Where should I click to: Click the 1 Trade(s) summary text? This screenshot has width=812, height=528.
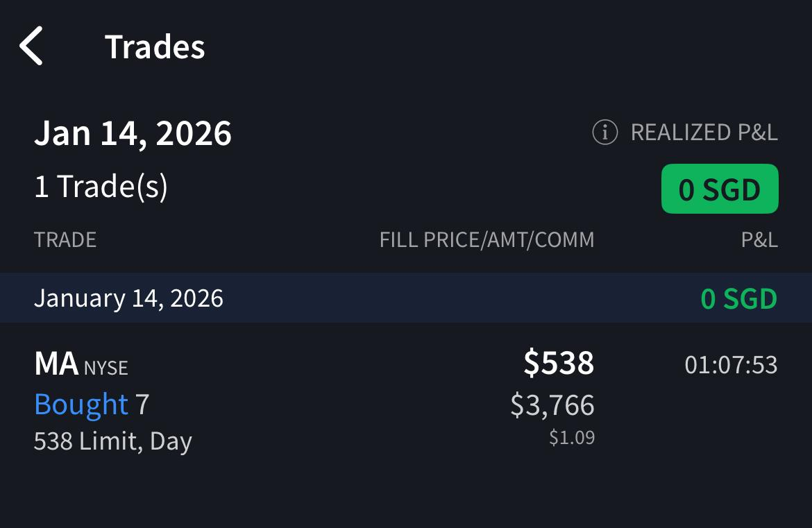click(101, 187)
